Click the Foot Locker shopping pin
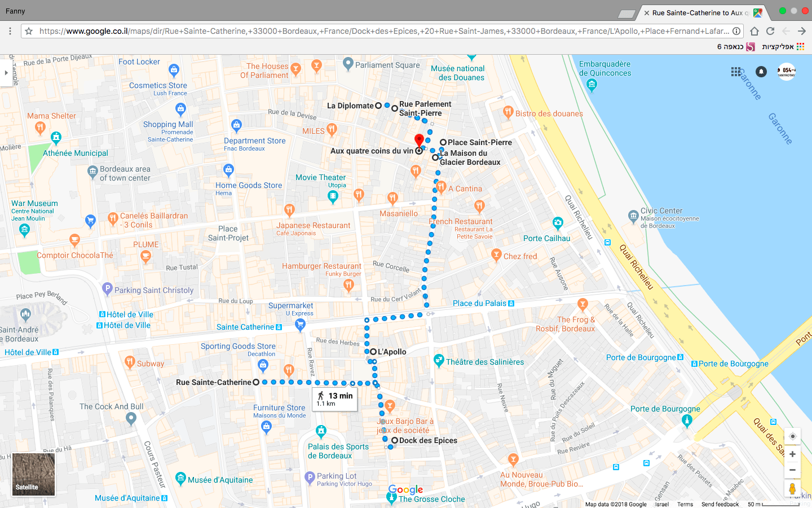The height and width of the screenshot is (508, 812). 174,70
